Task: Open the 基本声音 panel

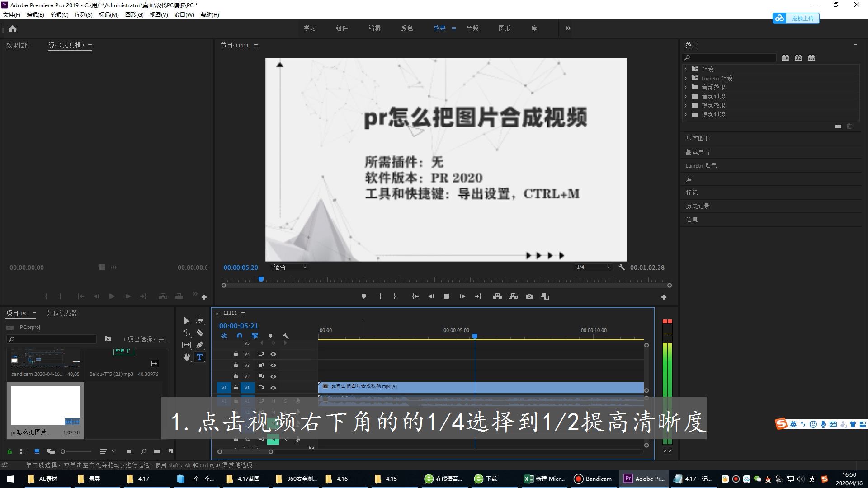Action: click(698, 152)
